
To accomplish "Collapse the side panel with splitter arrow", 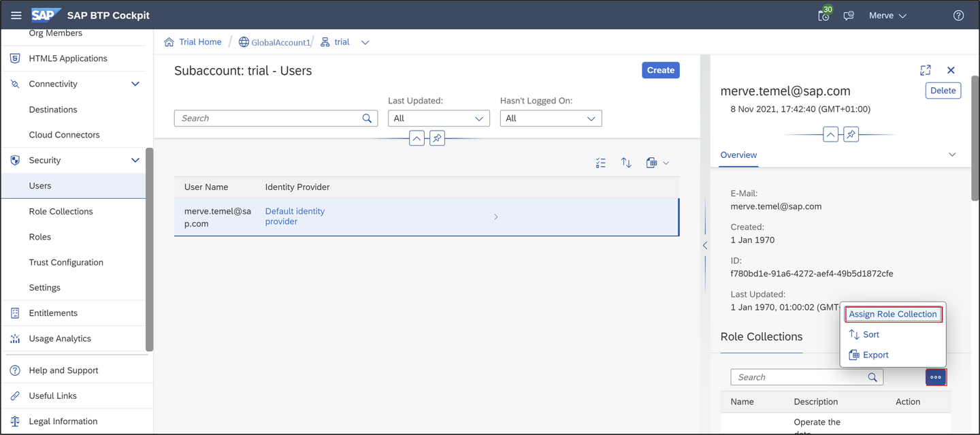I will coord(705,245).
